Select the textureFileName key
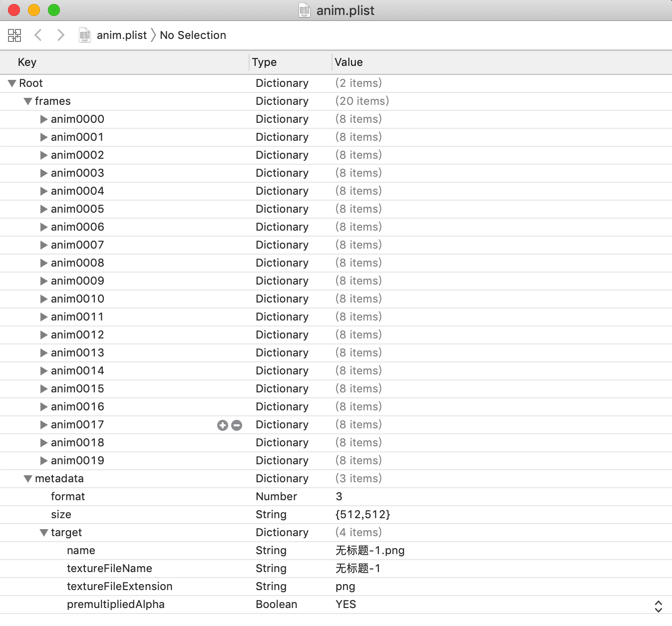The image size is (672, 626). coord(109,569)
